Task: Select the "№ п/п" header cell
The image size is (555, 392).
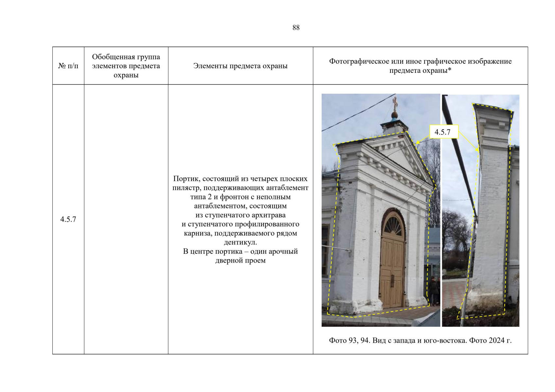Action: point(68,66)
